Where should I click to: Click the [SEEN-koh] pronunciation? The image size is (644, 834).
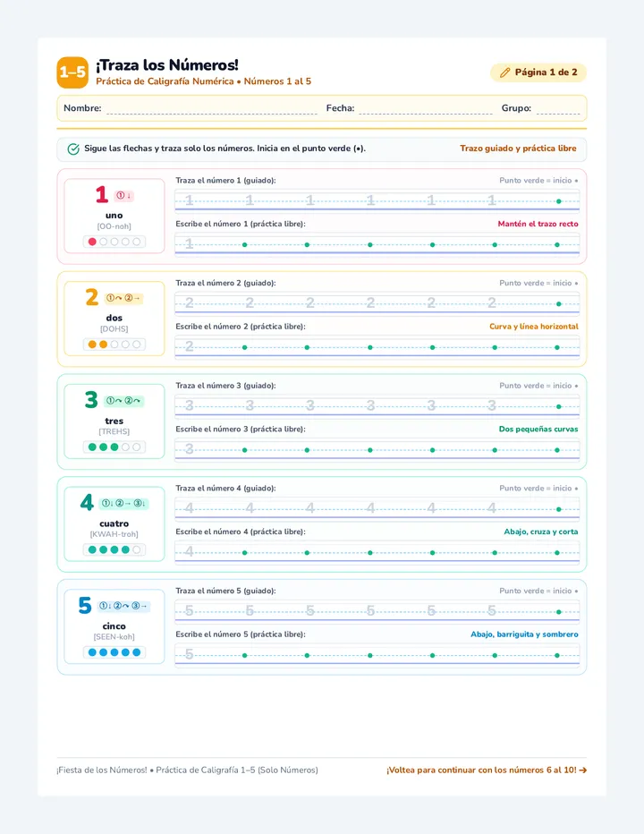114,637
